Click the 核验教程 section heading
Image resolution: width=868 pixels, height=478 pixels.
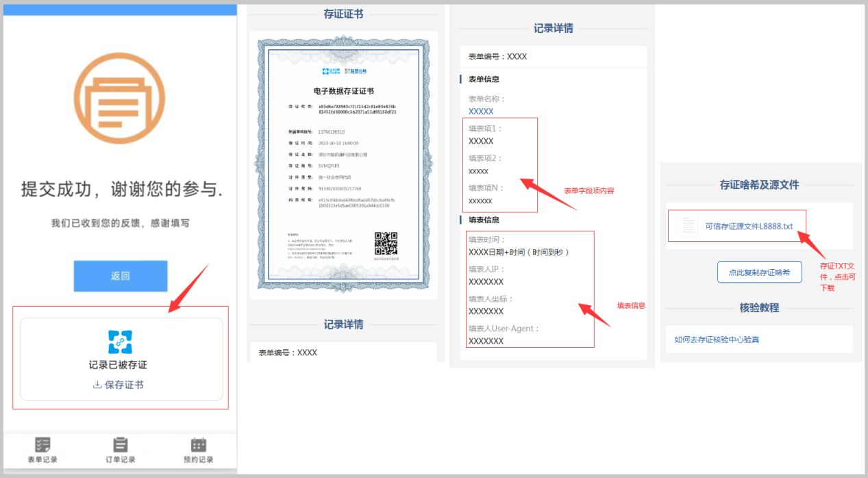tap(759, 307)
